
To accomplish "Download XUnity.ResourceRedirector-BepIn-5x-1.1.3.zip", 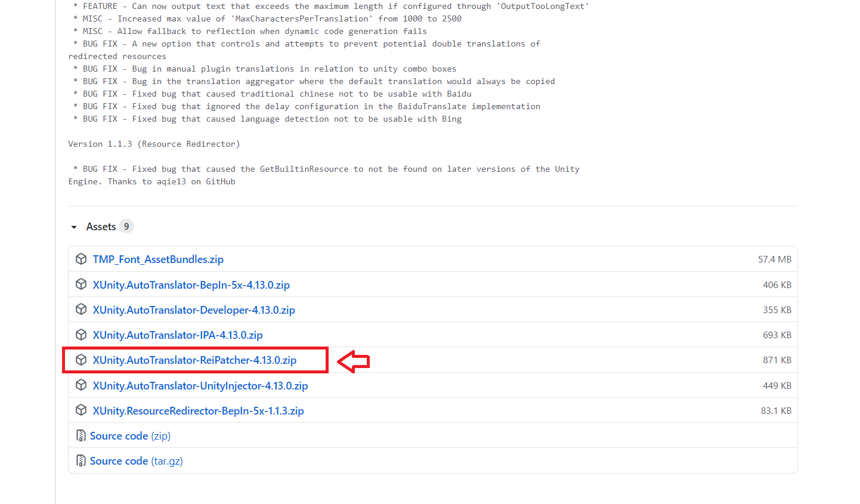I will pyautogui.click(x=199, y=411).
